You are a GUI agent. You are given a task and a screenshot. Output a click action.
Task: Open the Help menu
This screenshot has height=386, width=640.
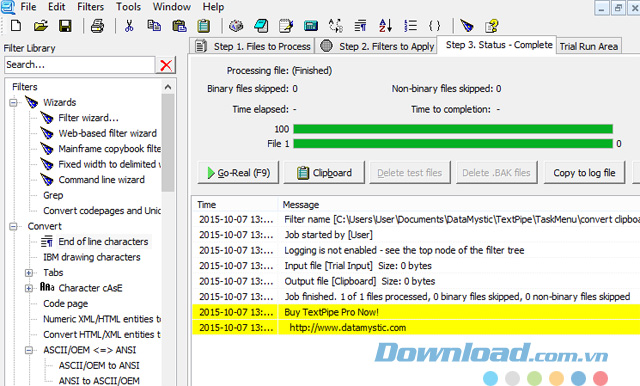pos(213,7)
